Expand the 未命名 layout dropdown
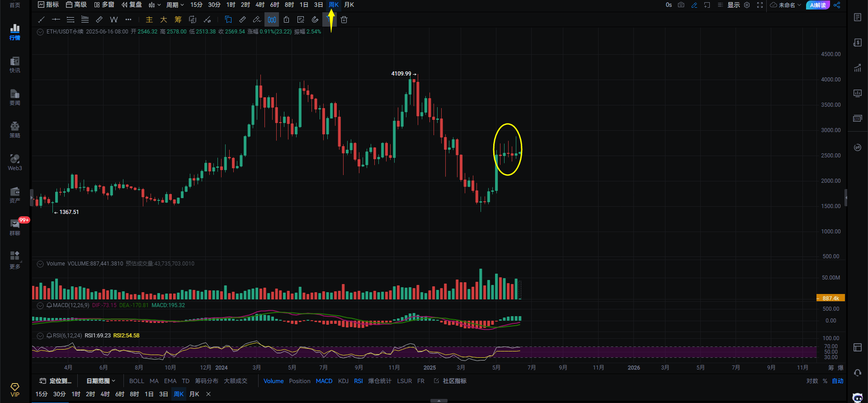Screen dimensions: 868x403 click(x=786, y=5)
